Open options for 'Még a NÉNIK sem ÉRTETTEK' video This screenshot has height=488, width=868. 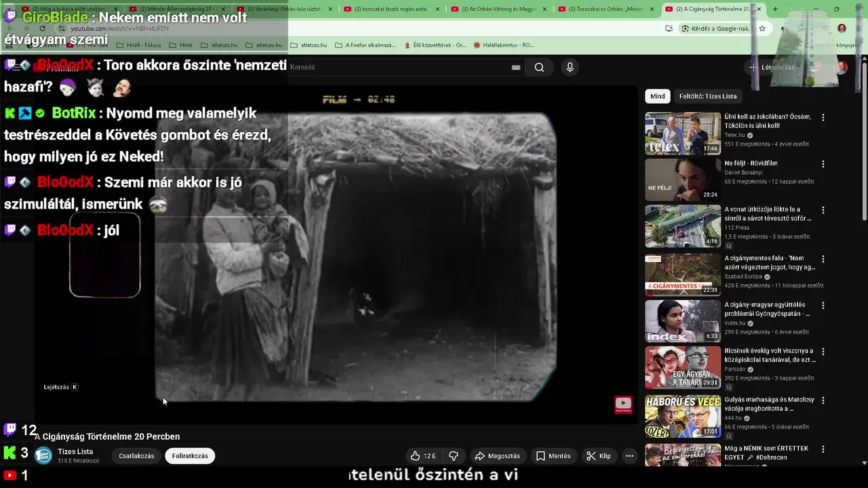tap(823, 449)
